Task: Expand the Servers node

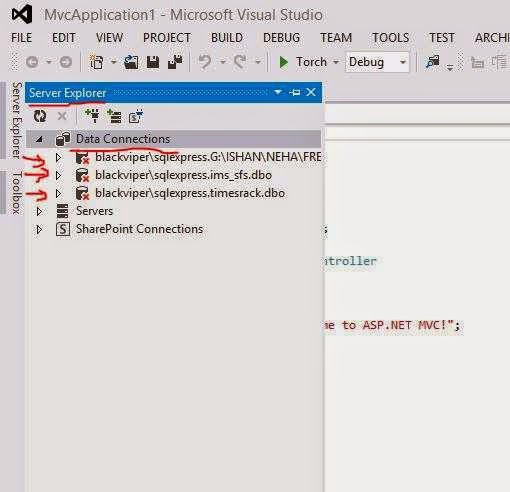Action: [39, 211]
